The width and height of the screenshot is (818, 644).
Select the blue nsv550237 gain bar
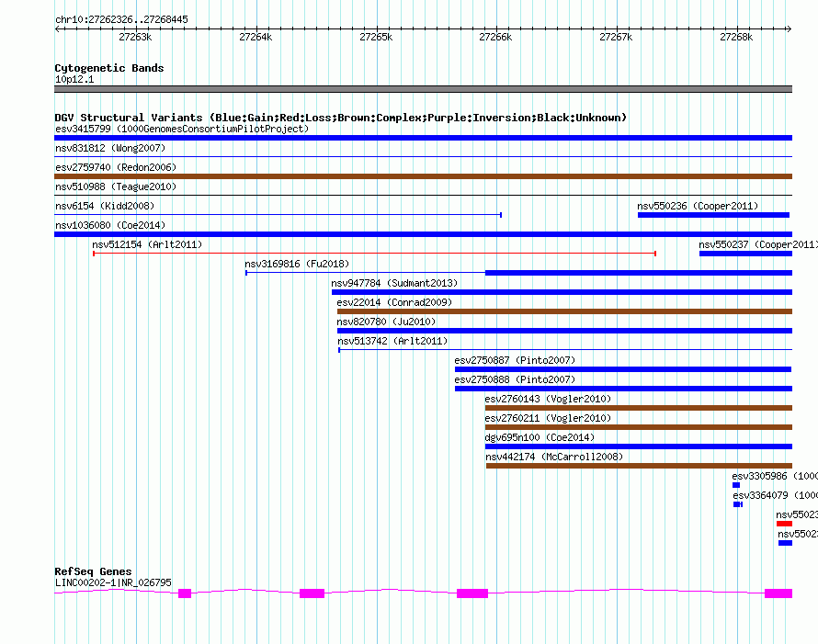click(x=745, y=254)
